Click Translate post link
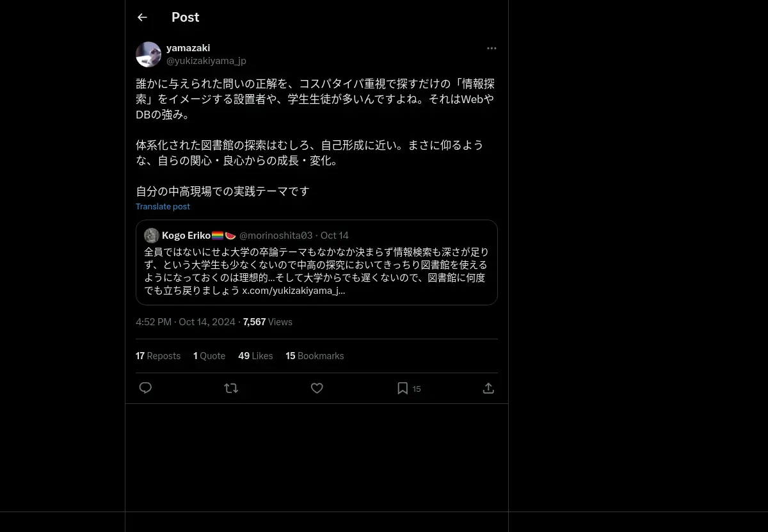This screenshot has width=768, height=532. click(163, 206)
